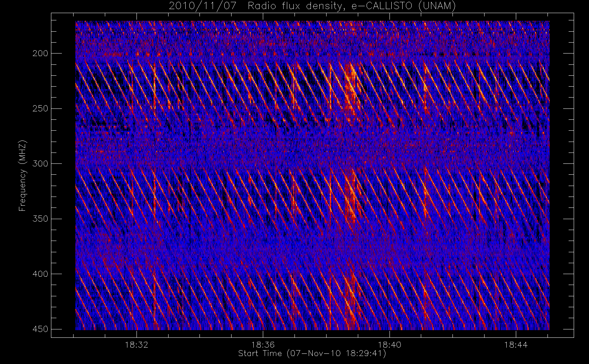Click the '300' frequency tick label
The image size is (589, 364).
(x=40, y=163)
